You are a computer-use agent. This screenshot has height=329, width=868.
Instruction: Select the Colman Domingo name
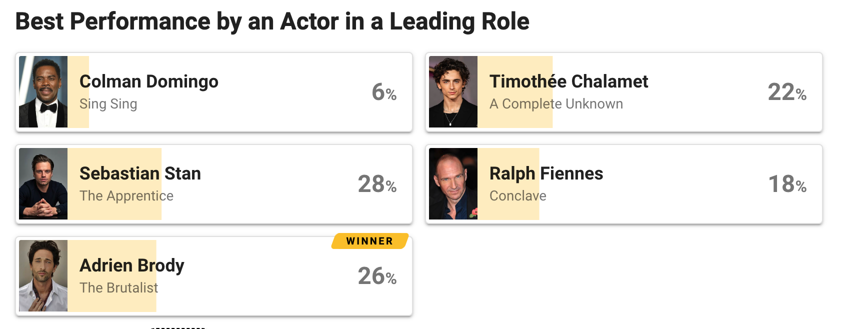(x=149, y=81)
